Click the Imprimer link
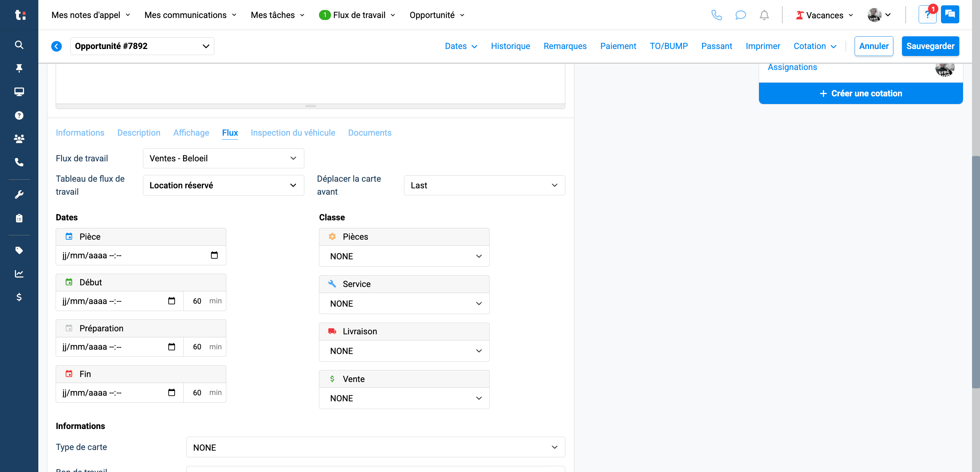Screen dimensions: 980x472 [x=762, y=46]
